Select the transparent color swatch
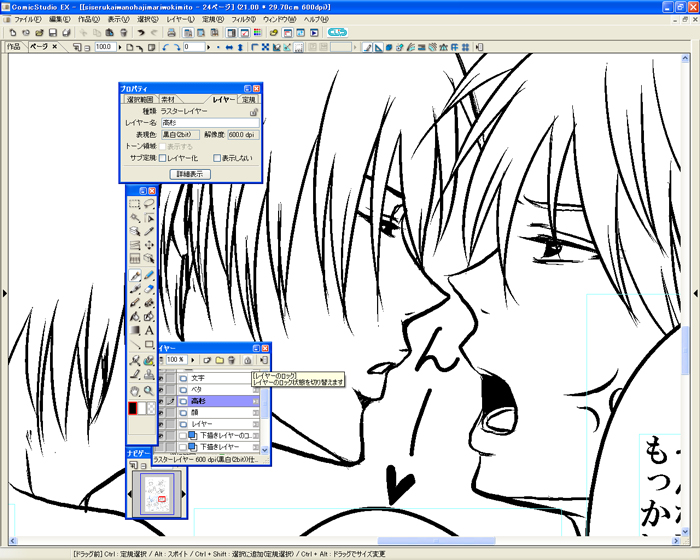Screen dimensions: 700x560 tap(151, 408)
